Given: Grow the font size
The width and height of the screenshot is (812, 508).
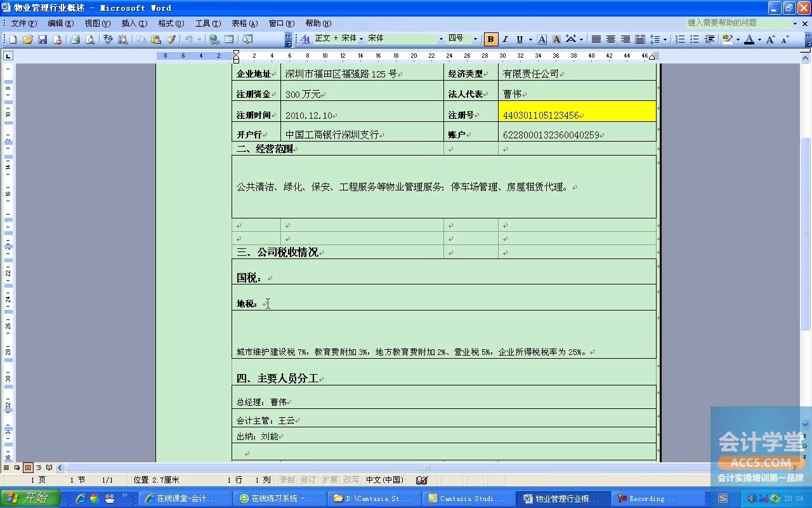Looking at the screenshot, I should [x=770, y=39].
